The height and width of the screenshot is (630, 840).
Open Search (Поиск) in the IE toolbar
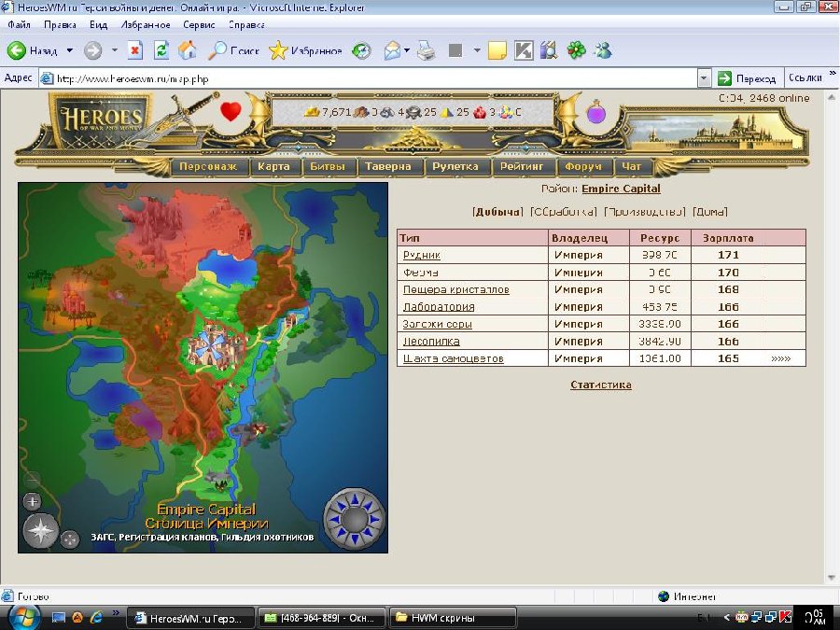point(233,51)
